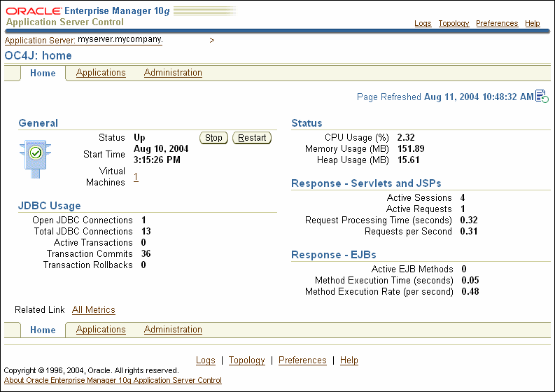Screen dimensions: 555x392
Task: Open the bottom Applications tab
Action: tap(101, 329)
